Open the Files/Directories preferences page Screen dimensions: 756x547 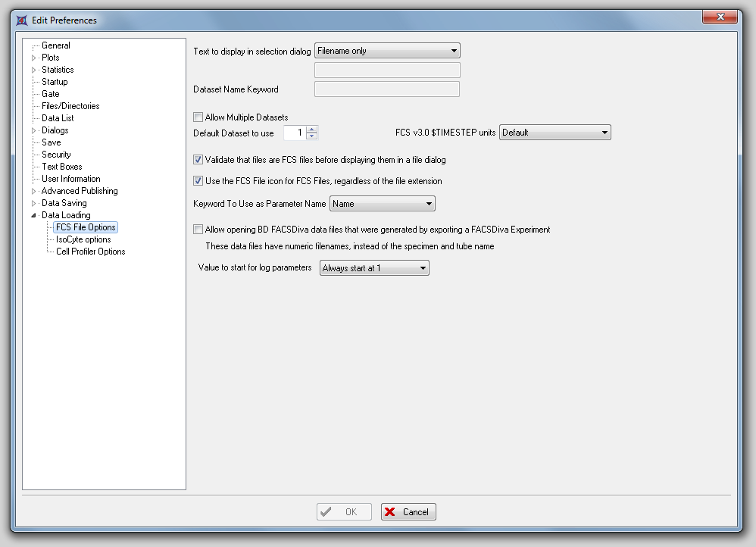pyautogui.click(x=70, y=106)
